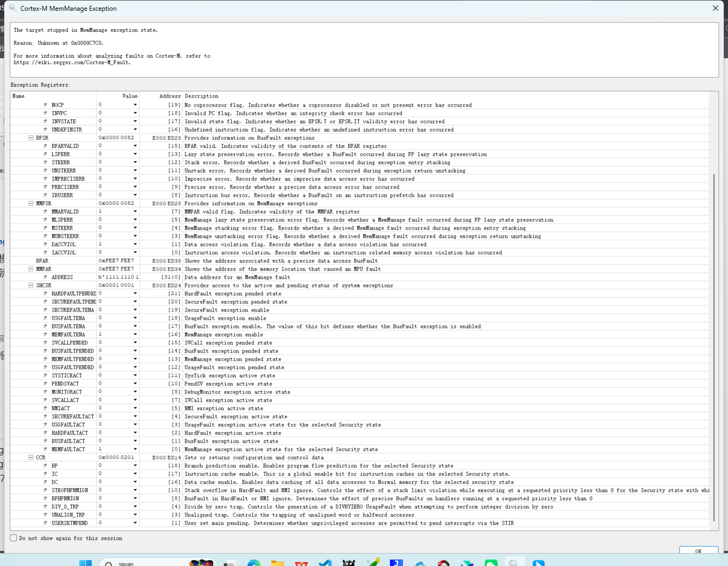Click the bit icon beside MEMFAULTACT
This screenshot has width=728, height=566.
(x=45, y=449)
